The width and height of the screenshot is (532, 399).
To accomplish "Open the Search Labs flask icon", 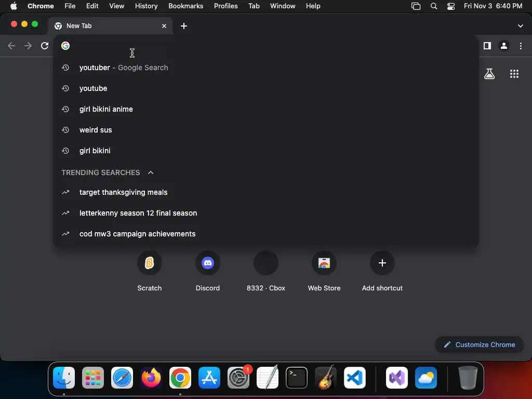I will pos(489,74).
